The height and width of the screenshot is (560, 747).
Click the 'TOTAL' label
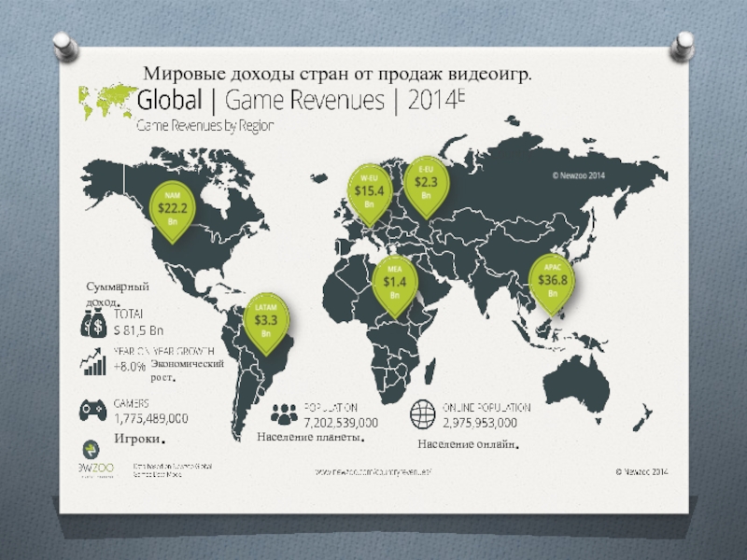point(128,314)
